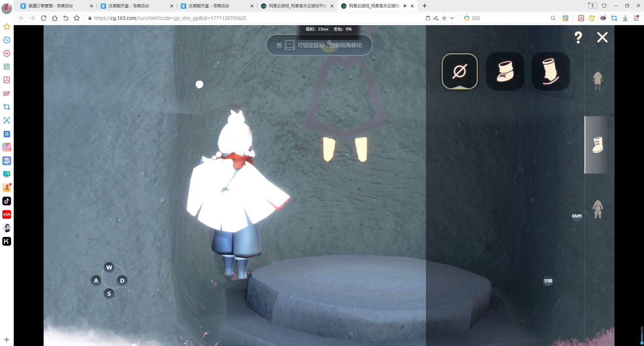Tap the D movement key
Viewport: 644px width, 346px height.
pyautogui.click(x=122, y=281)
